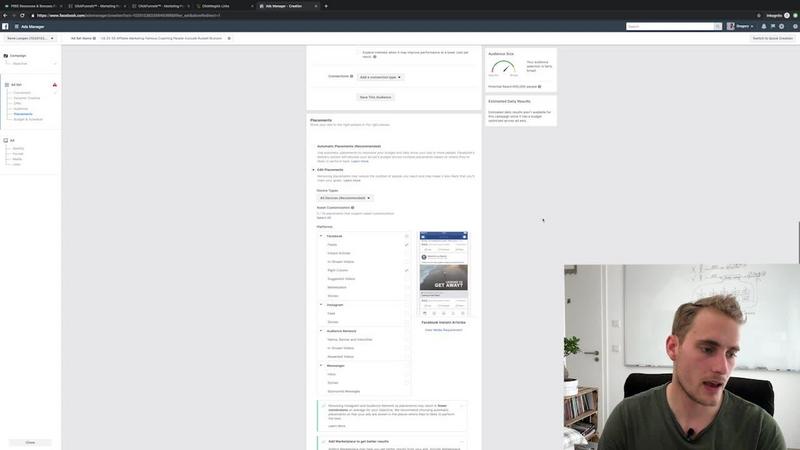This screenshot has height=450, width=800.
Task: Select Placements in the sidebar navigation
Action: 23,114
